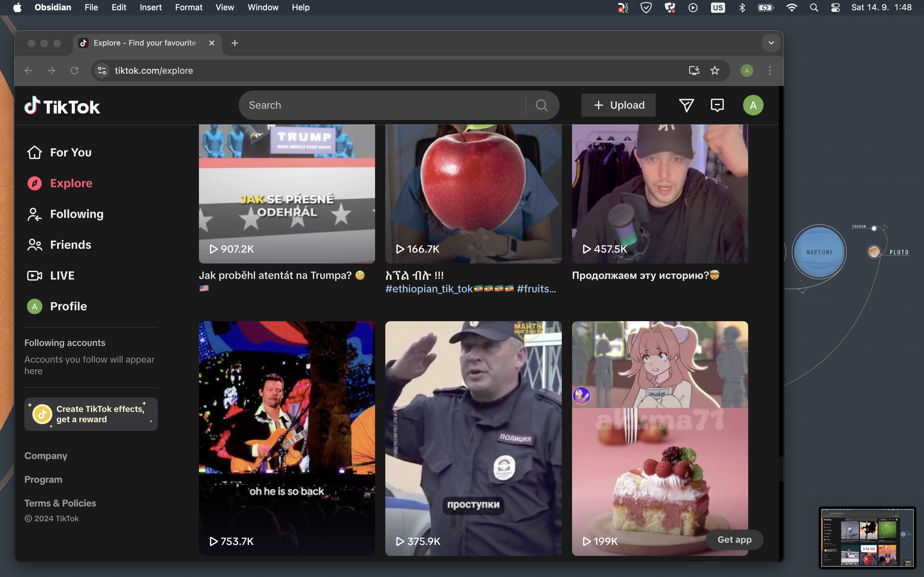Expand the Terms & Policies section
This screenshot has height=577, width=924.
click(x=60, y=503)
